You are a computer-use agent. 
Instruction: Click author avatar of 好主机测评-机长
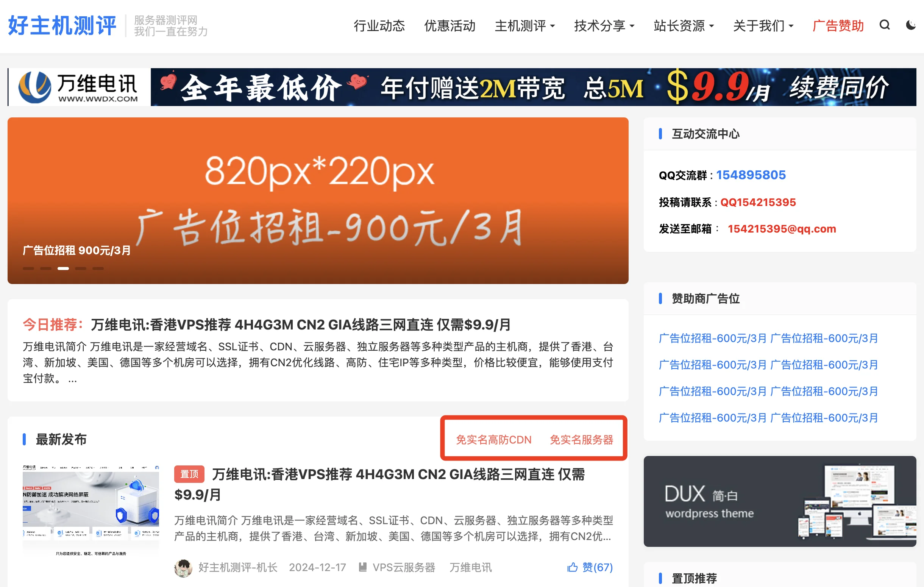[x=183, y=568]
